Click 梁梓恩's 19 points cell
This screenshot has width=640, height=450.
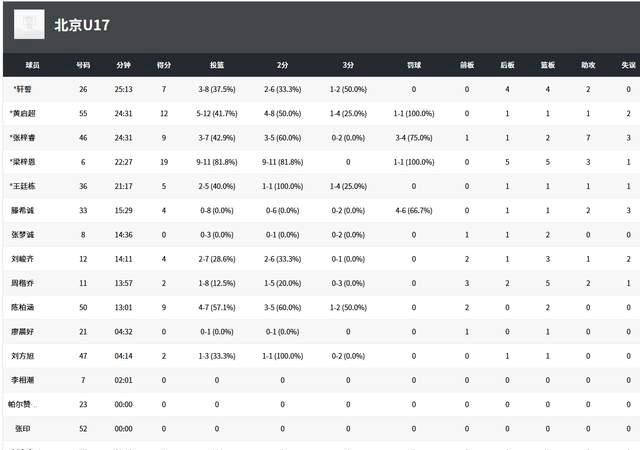(164, 162)
